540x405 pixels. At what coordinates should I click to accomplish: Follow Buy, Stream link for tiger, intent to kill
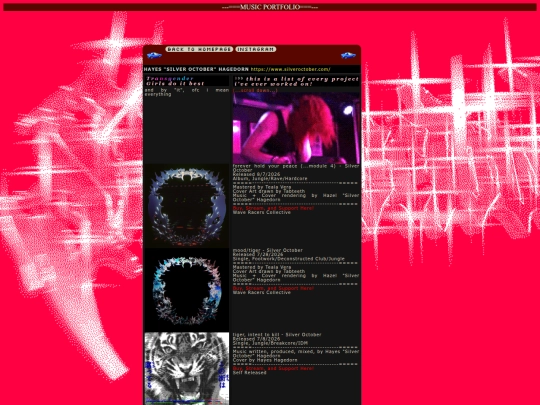click(x=273, y=368)
